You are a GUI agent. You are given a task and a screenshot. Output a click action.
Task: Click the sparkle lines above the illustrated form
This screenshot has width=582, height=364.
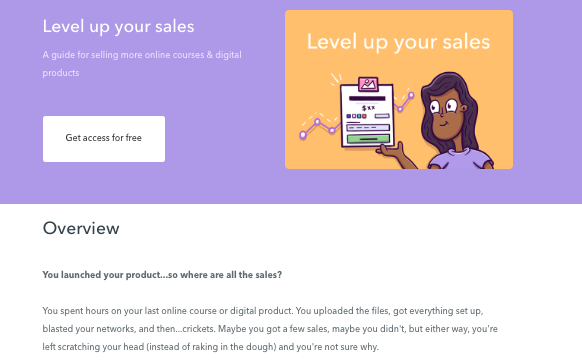click(x=336, y=78)
